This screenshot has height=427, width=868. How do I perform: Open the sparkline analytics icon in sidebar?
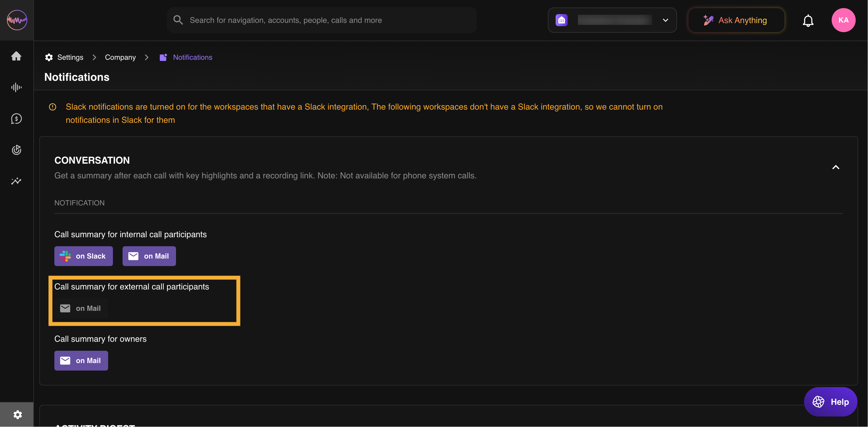[16, 181]
